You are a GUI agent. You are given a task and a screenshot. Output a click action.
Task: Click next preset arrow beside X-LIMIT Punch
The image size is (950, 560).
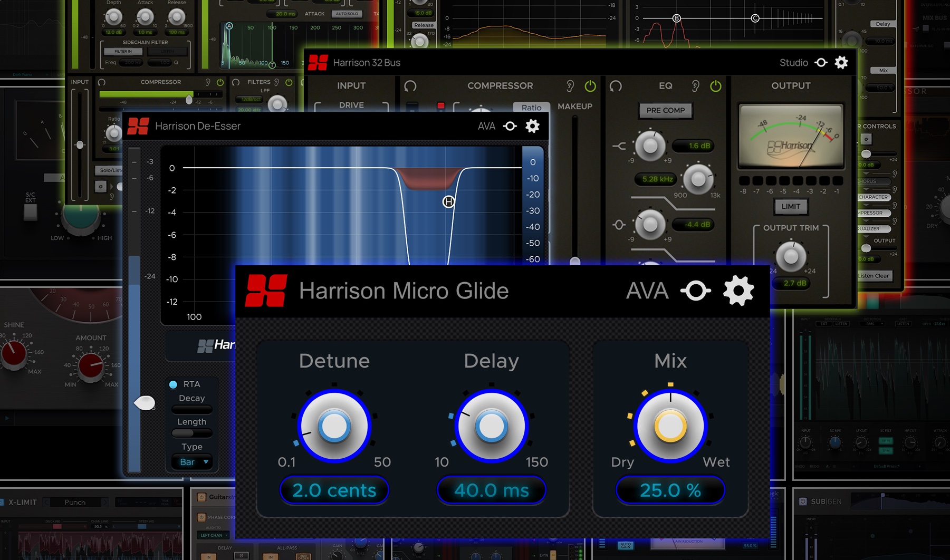pyautogui.click(x=104, y=502)
